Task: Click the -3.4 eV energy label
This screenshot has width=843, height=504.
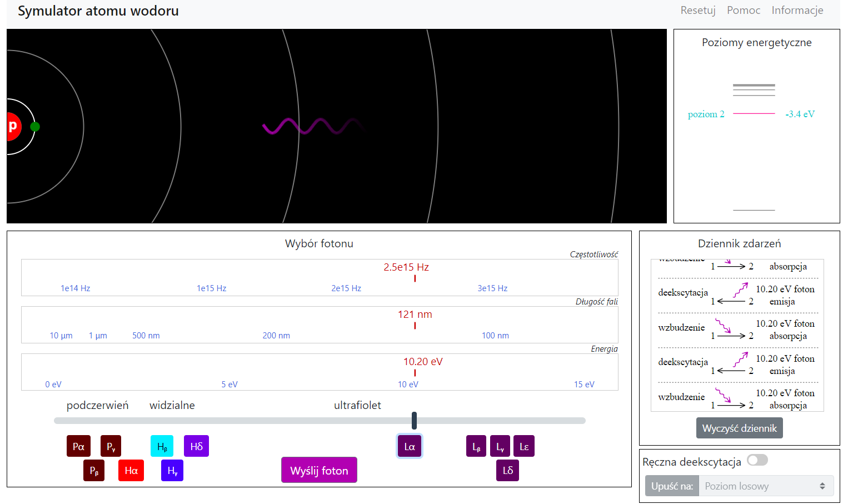Action: pyautogui.click(x=800, y=114)
